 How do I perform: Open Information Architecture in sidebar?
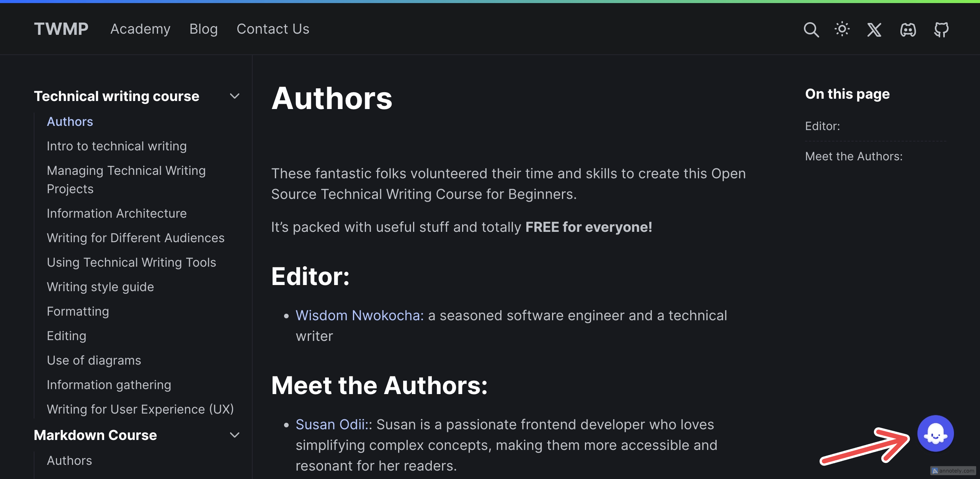pos(117,213)
